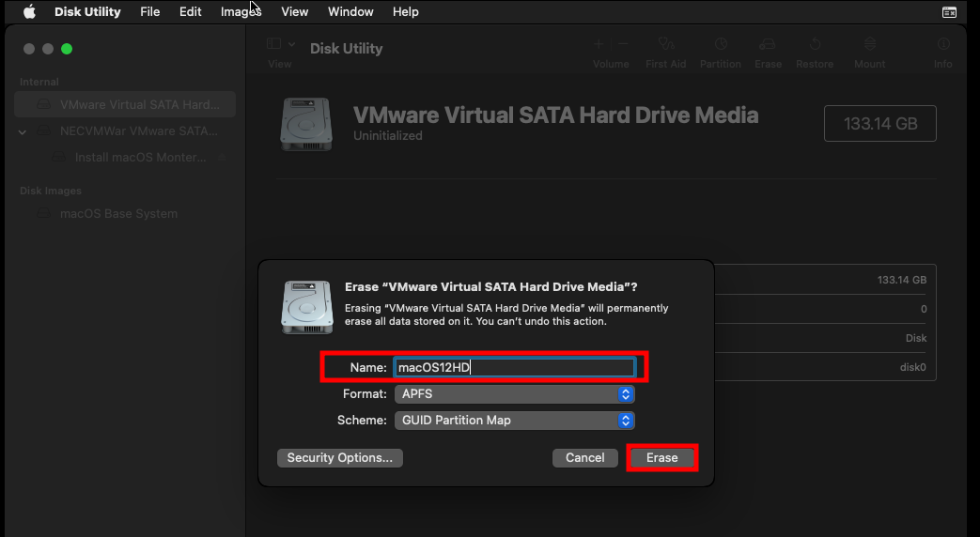Image resolution: width=980 pixels, height=537 pixels.
Task: Click the 133.14 GB value in info table
Action: click(x=902, y=280)
